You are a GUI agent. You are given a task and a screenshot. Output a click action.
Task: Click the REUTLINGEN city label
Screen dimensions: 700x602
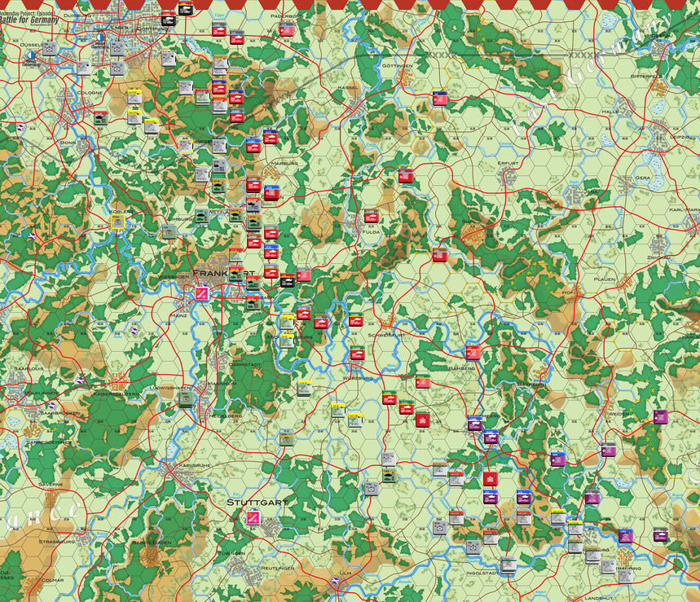277,568
